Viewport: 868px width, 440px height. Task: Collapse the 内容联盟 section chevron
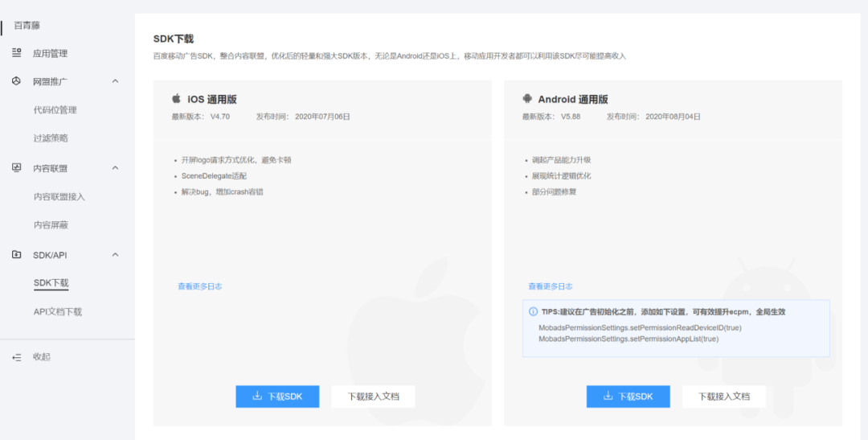115,167
